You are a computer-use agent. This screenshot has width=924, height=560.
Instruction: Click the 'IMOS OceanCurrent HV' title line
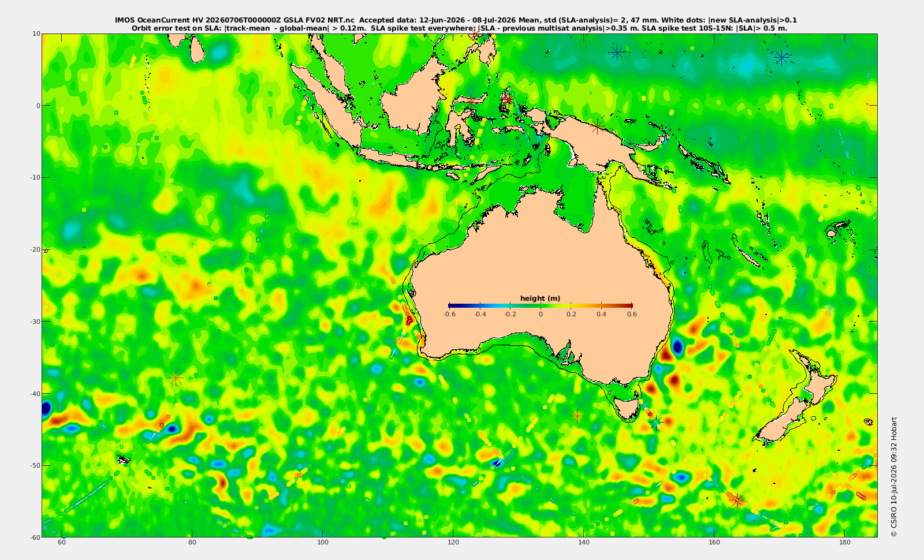click(x=456, y=20)
